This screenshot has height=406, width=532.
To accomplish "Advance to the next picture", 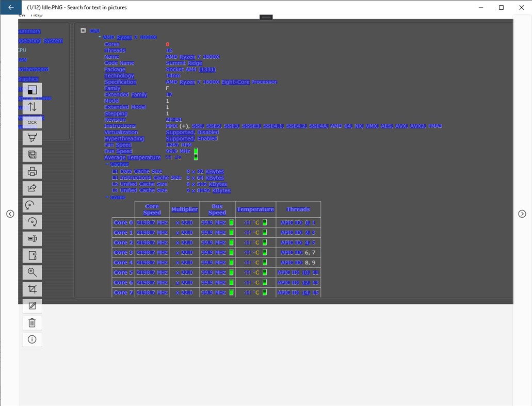I will pos(522,214).
